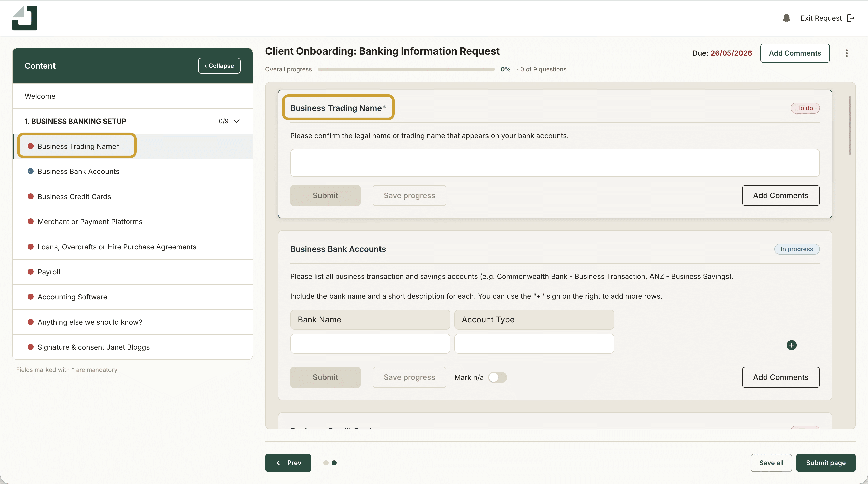Click the Save all button
868x484 pixels.
click(771, 463)
